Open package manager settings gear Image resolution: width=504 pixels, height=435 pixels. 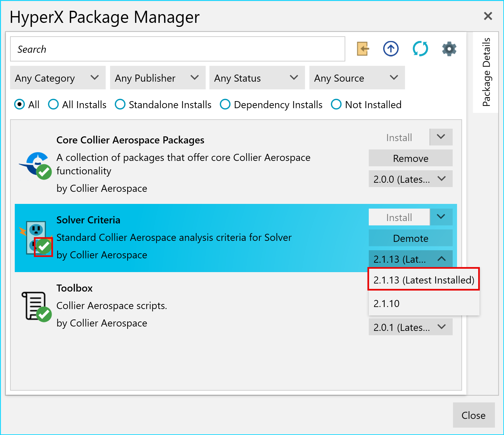click(449, 49)
